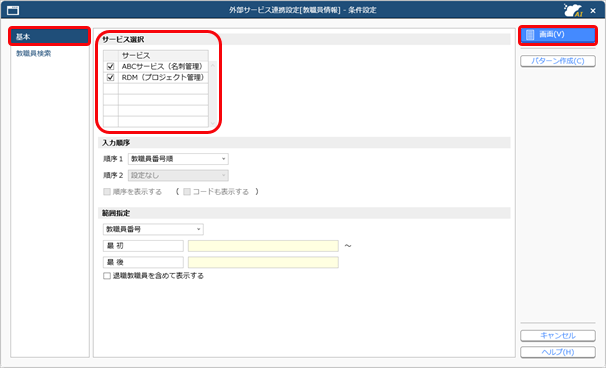Toggle the コードも表示する checkbox

(187, 192)
